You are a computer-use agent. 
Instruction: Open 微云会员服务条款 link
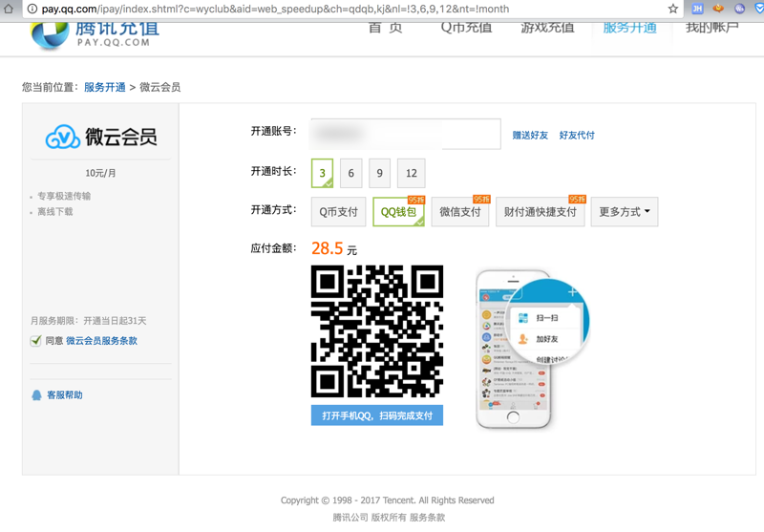pyautogui.click(x=102, y=341)
